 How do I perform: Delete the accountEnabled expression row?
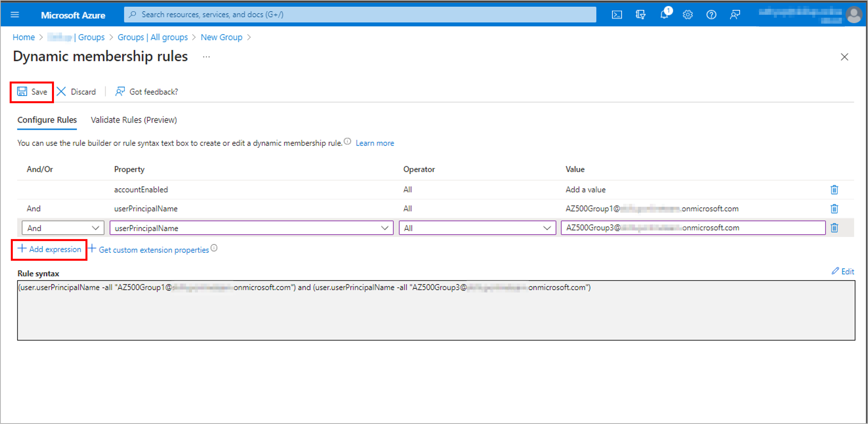click(x=834, y=189)
